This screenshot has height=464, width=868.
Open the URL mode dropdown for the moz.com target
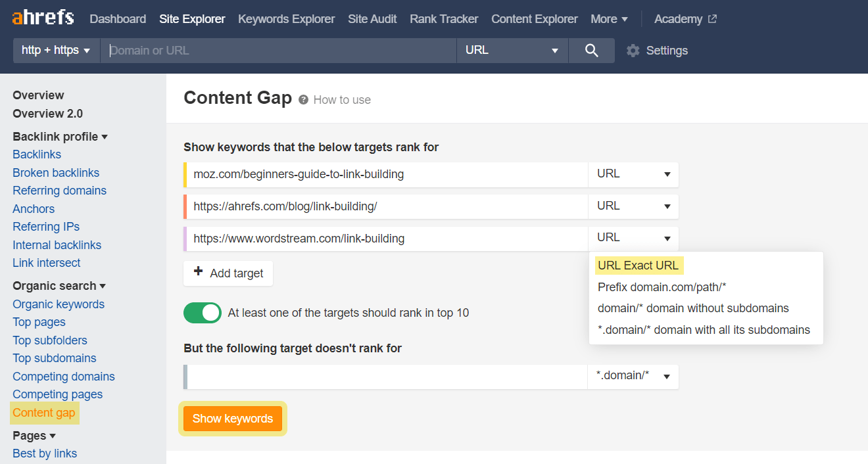633,174
